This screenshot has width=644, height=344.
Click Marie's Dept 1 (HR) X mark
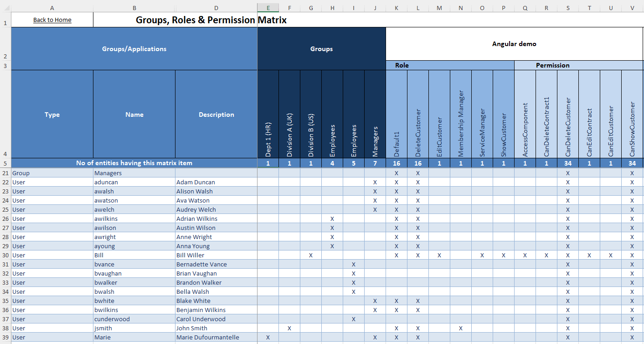268,338
